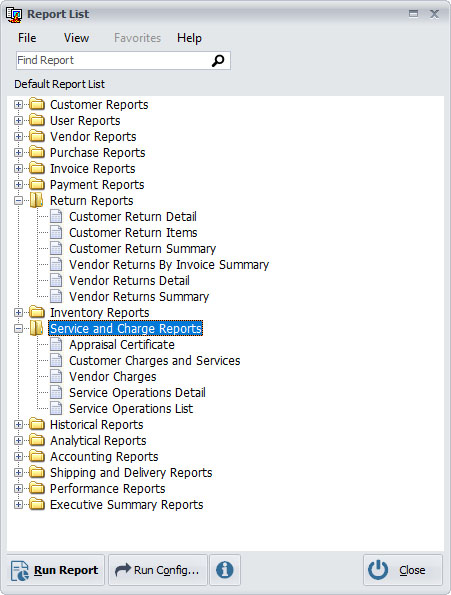
Task: Click the Run Config... button
Action: click(x=158, y=570)
